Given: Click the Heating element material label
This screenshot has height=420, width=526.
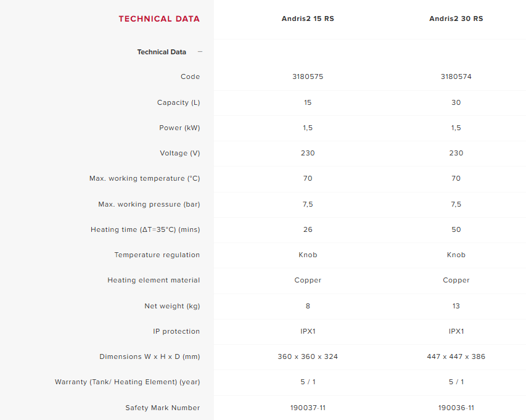Looking at the screenshot, I should click(154, 280).
